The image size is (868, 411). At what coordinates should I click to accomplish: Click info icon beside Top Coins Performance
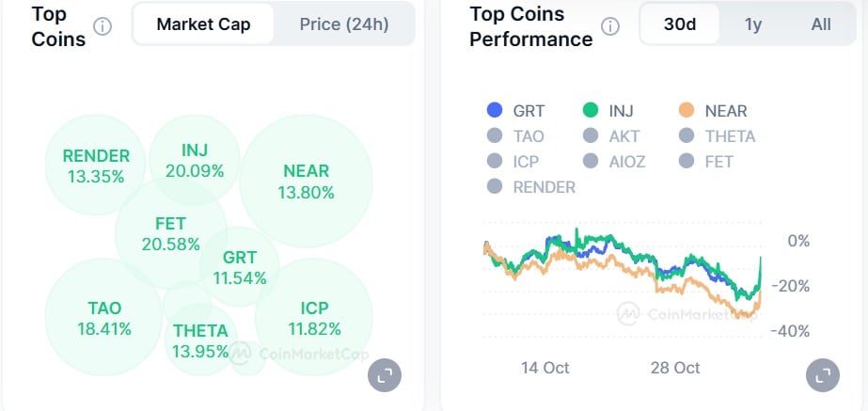pyautogui.click(x=610, y=26)
